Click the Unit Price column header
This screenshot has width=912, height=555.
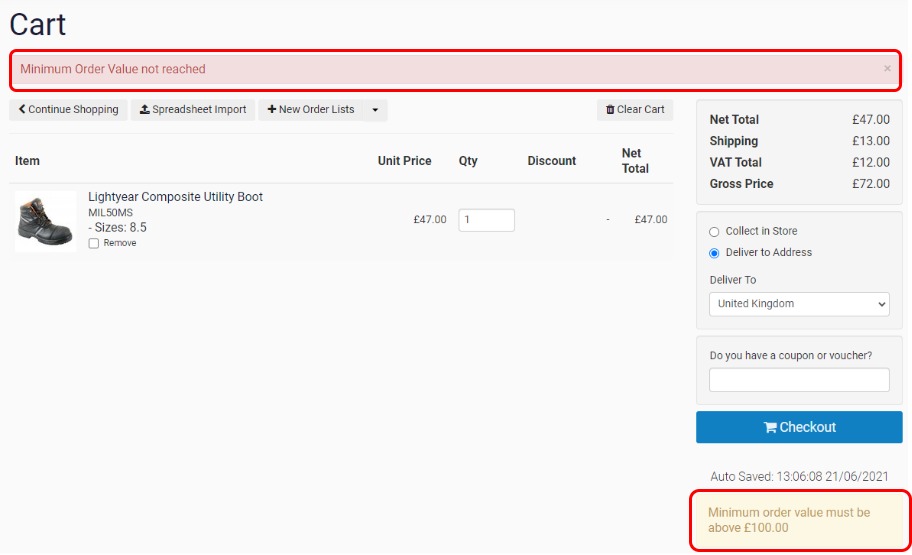pyautogui.click(x=404, y=161)
